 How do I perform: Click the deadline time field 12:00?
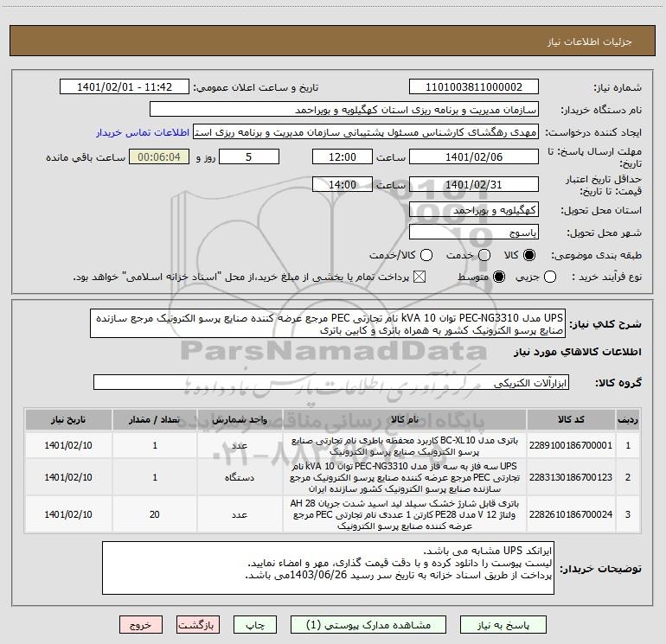point(343,156)
